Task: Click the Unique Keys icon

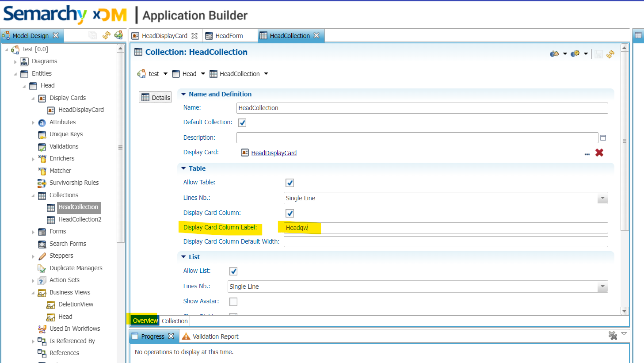Action: 42,134
